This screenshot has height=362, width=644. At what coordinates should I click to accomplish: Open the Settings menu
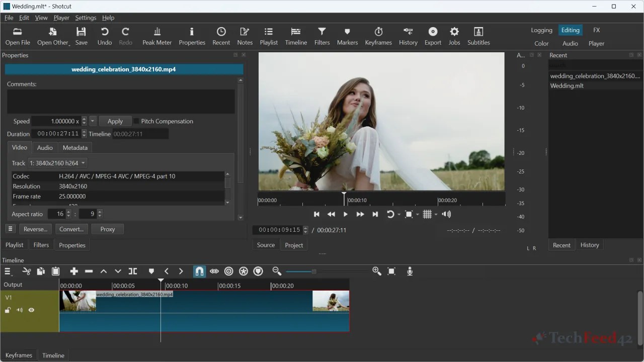[86, 18]
